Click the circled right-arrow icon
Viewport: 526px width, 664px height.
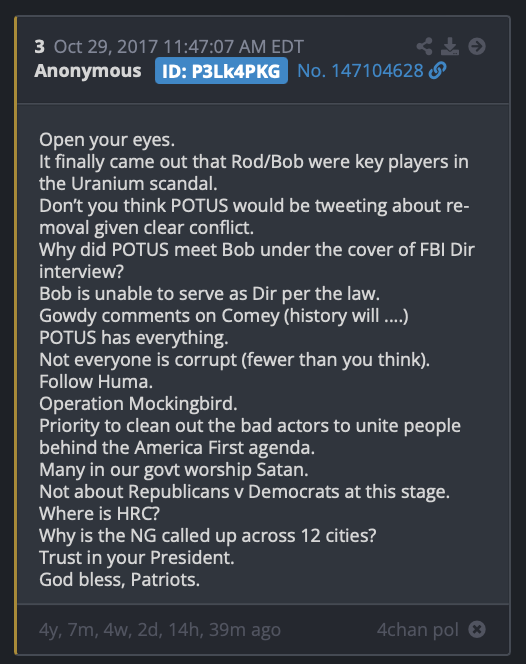point(477,46)
